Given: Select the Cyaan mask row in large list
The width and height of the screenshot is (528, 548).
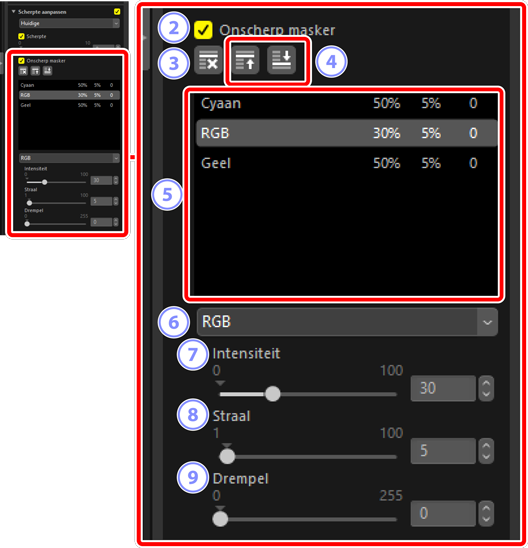Looking at the screenshot, I should [x=347, y=103].
